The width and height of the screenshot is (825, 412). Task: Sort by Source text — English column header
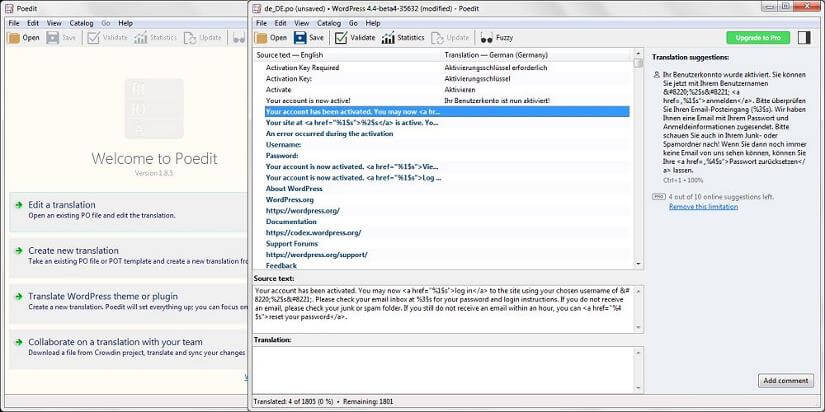click(348, 55)
